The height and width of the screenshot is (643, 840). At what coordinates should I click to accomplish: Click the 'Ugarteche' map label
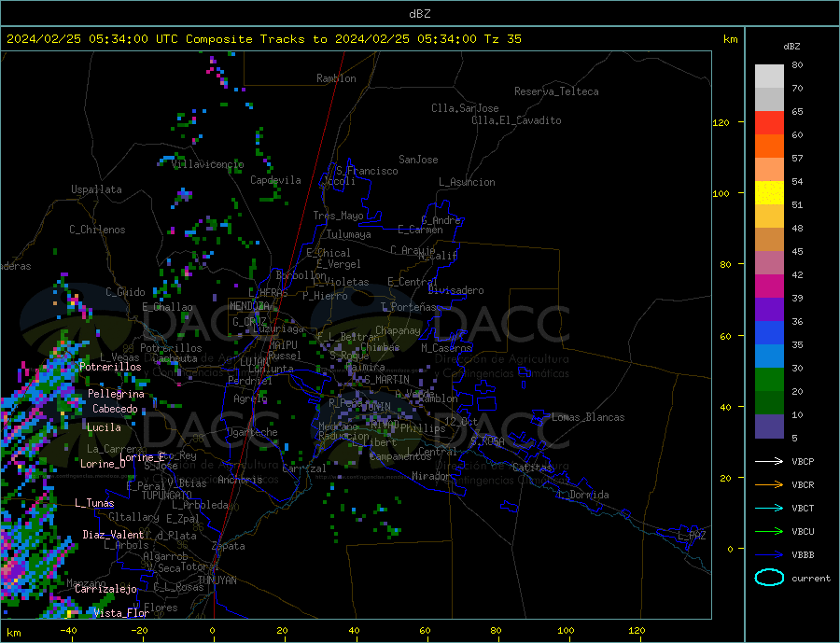(252, 432)
